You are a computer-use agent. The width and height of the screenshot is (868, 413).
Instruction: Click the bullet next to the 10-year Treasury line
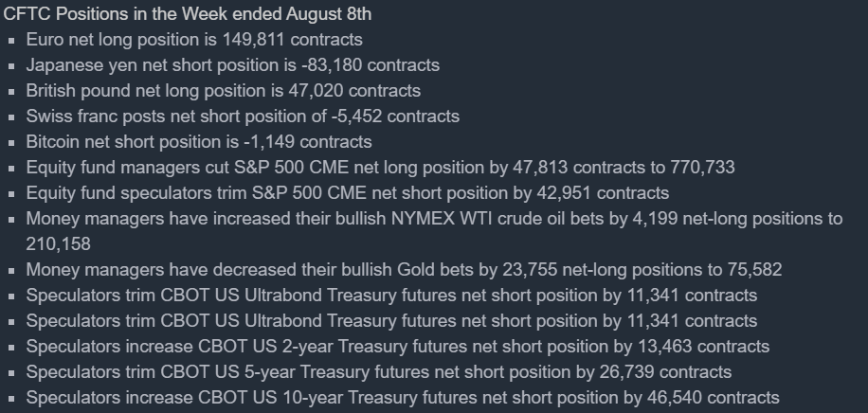11,399
